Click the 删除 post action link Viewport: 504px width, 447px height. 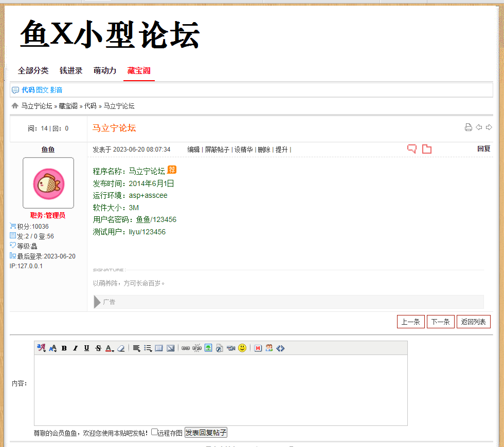(x=264, y=150)
